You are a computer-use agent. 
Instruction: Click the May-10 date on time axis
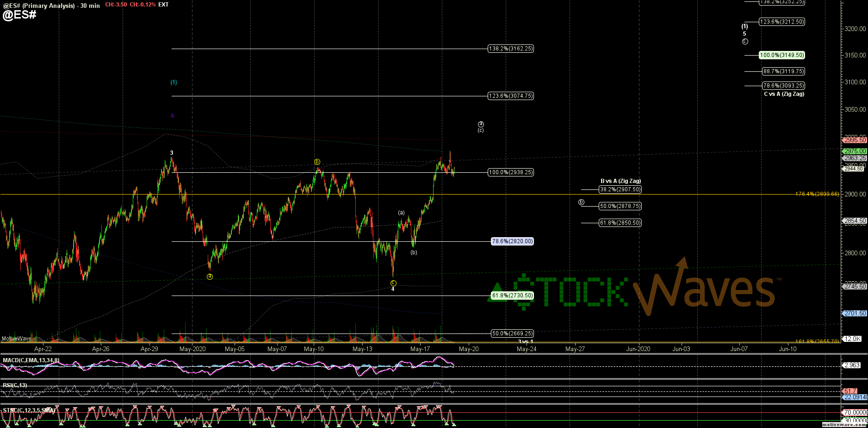314,349
